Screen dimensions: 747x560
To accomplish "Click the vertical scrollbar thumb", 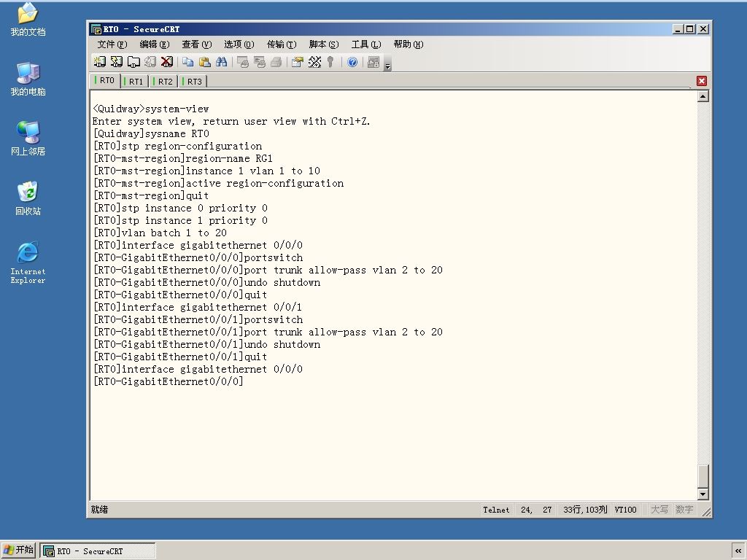I will coord(703,475).
